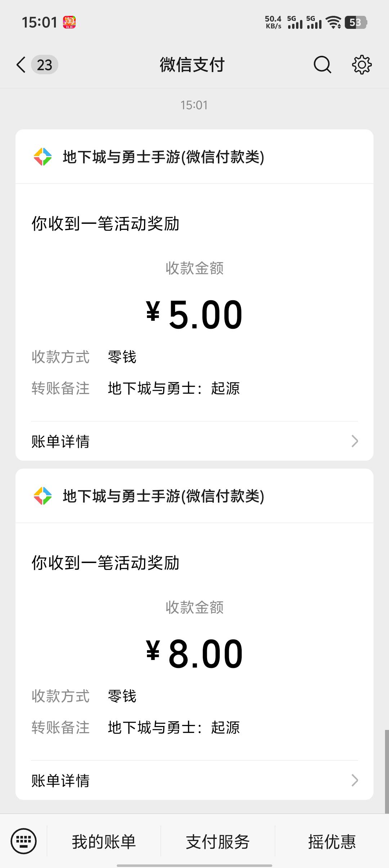Tap the ¥8.00 amount text
The height and width of the screenshot is (868, 389).
click(x=194, y=654)
